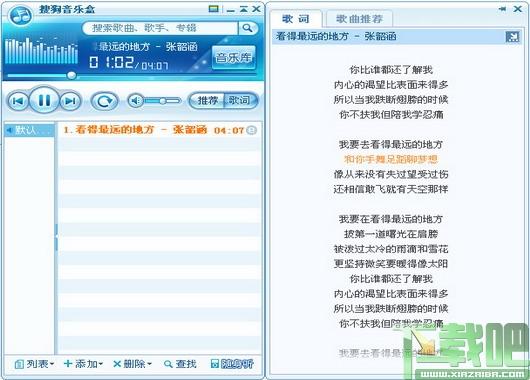This screenshot has width=530, height=380.
Task: Mute the volume speaker icon
Action: [x=136, y=100]
